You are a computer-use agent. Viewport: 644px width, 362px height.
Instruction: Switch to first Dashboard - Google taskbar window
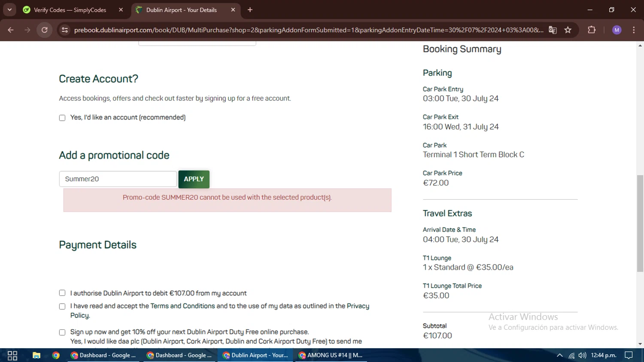(x=103, y=355)
